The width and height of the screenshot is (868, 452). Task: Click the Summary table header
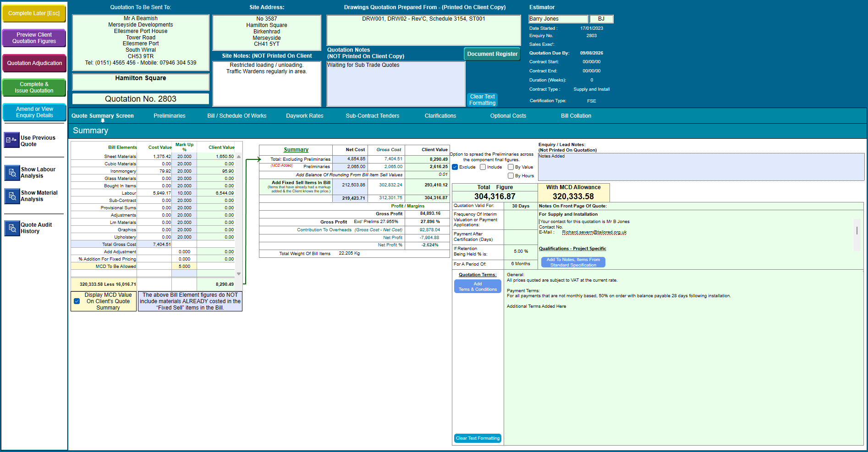296,150
